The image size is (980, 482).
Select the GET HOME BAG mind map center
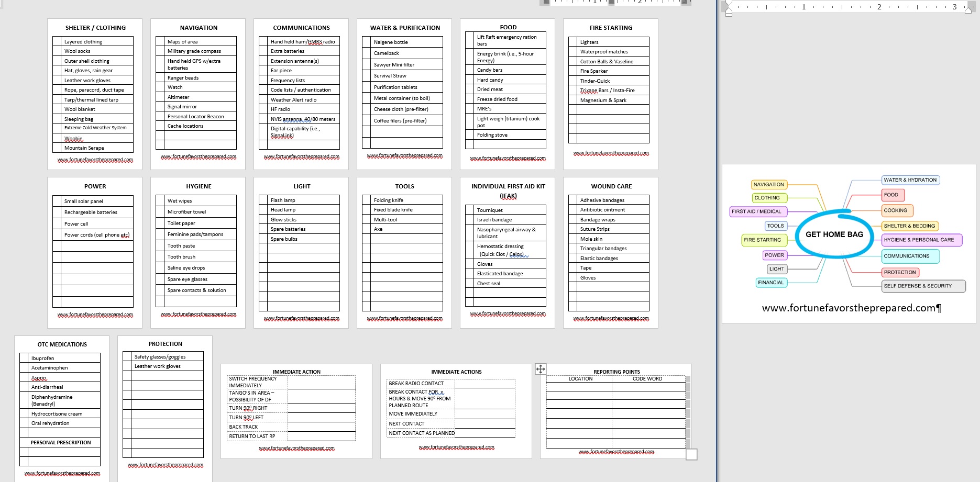(834, 234)
